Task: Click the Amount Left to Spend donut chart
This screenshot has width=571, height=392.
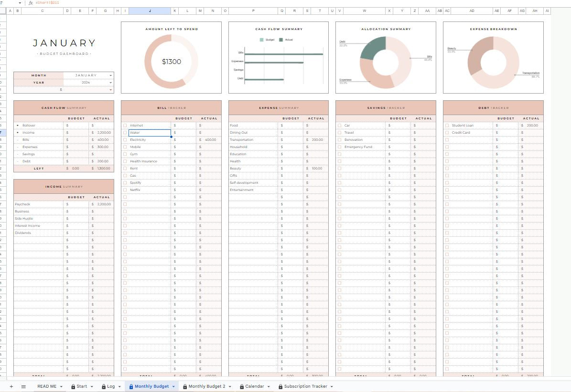Action: click(x=171, y=62)
